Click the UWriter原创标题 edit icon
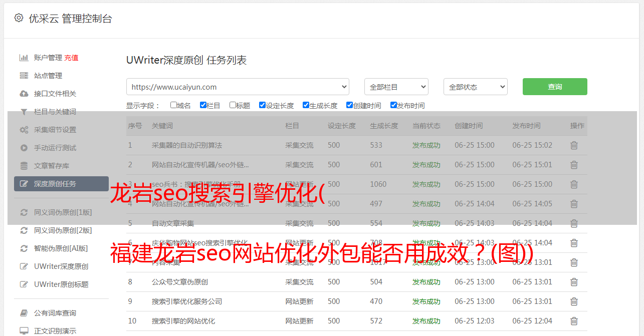Screen dimensions: 644x336 24,284
